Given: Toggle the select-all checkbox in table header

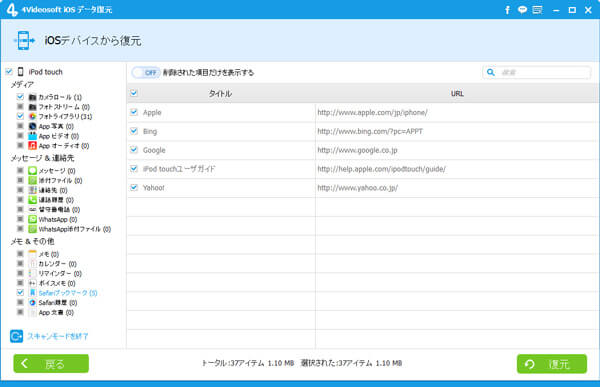Looking at the screenshot, I should click(134, 93).
